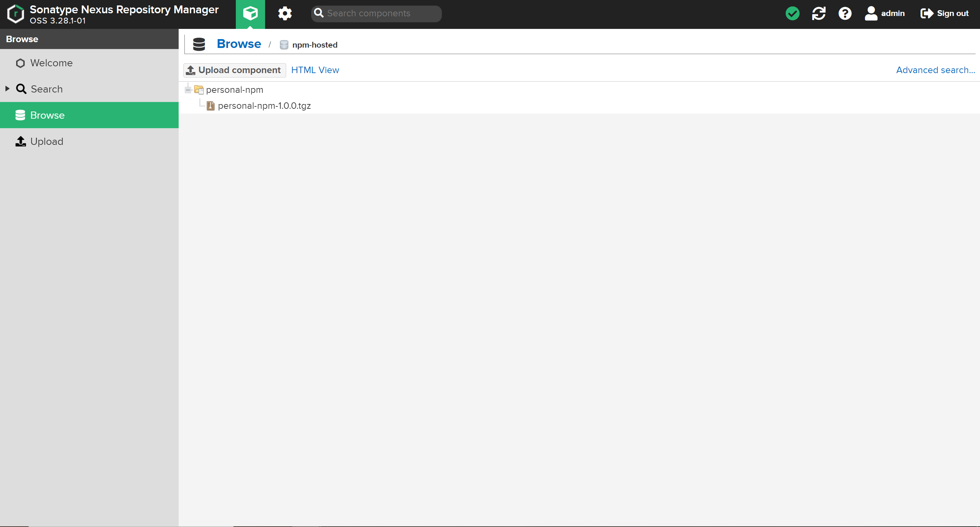Click the Refresh icon in header
The width and height of the screenshot is (980, 527).
point(818,14)
